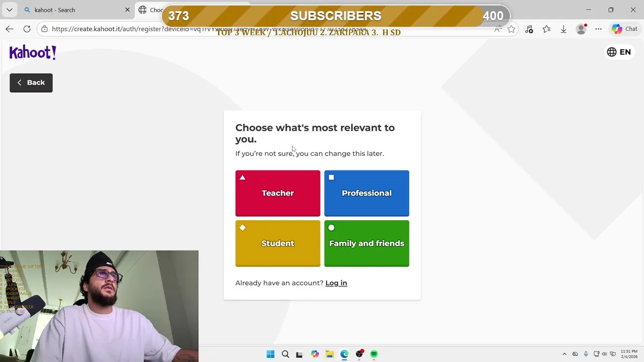Open the browser Downloads panel
Image resolution: width=644 pixels, height=362 pixels.
pyautogui.click(x=563, y=29)
